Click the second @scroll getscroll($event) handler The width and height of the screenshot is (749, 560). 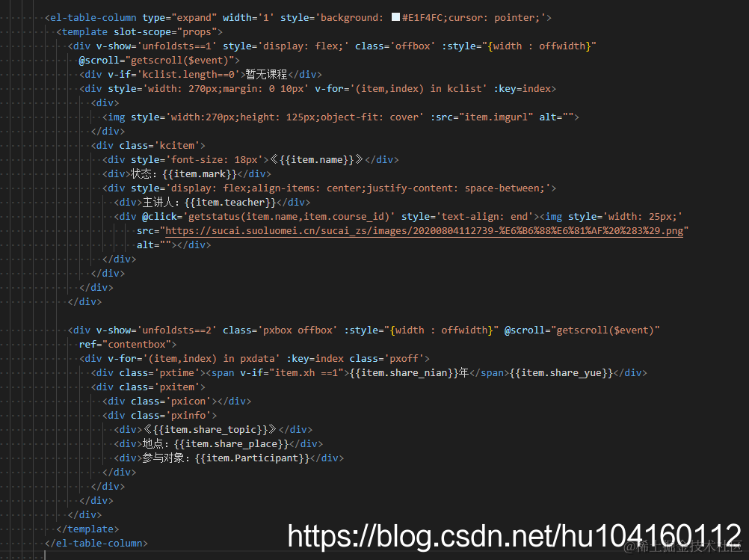(x=582, y=330)
